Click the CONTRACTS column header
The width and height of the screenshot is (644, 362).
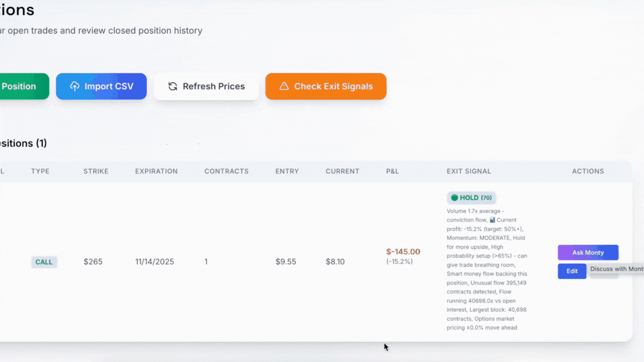click(226, 171)
